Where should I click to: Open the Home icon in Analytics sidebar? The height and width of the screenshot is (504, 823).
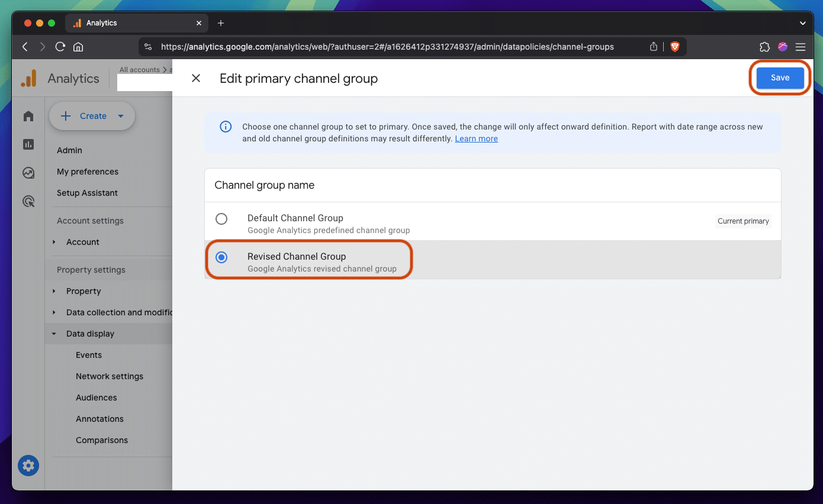28,116
